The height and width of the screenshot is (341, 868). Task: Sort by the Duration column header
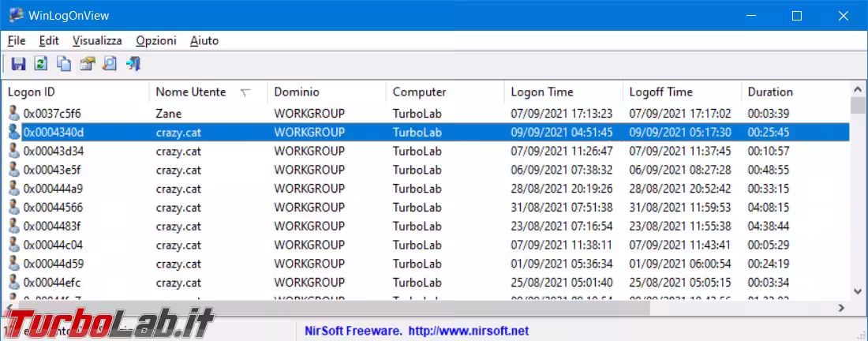[770, 92]
